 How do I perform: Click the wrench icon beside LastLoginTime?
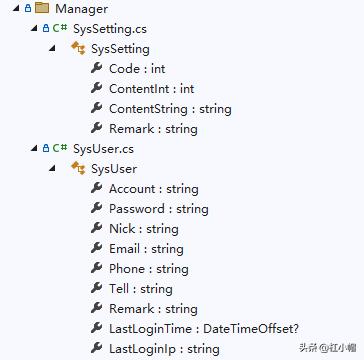point(96,328)
